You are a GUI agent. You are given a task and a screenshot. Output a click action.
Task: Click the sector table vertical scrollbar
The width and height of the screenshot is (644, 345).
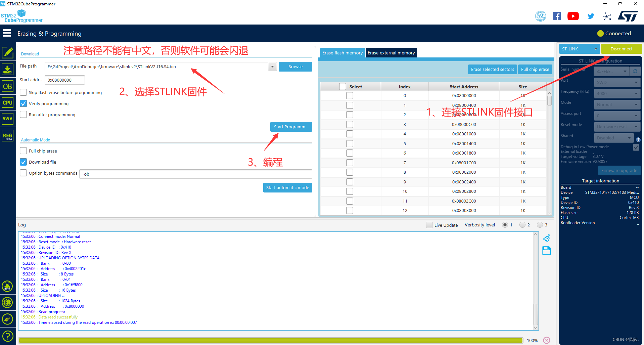[x=549, y=153]
